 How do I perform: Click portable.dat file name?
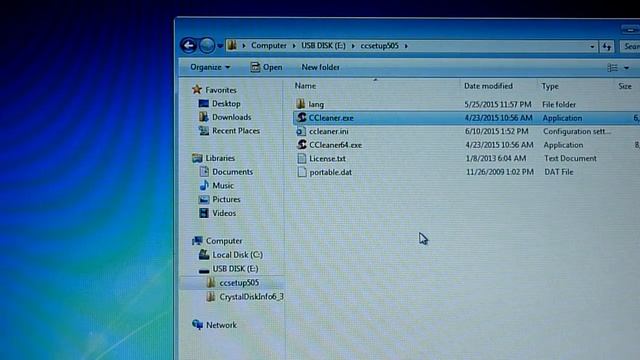[x=331, y=172]
